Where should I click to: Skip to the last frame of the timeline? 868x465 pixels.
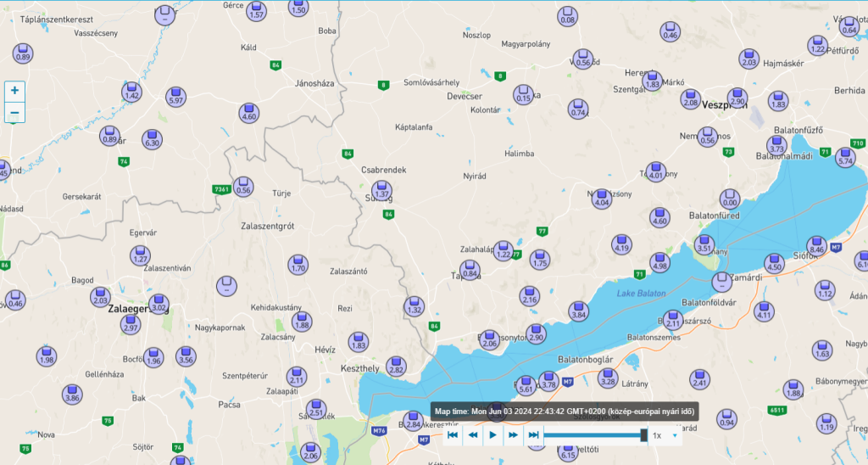[x=533, y=435]
